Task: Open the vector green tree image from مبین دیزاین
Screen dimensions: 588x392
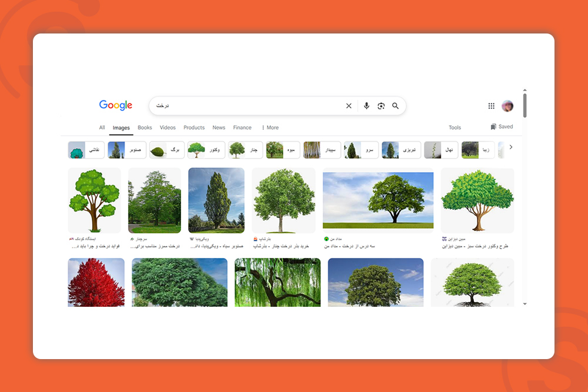Action: click(477, 200)
